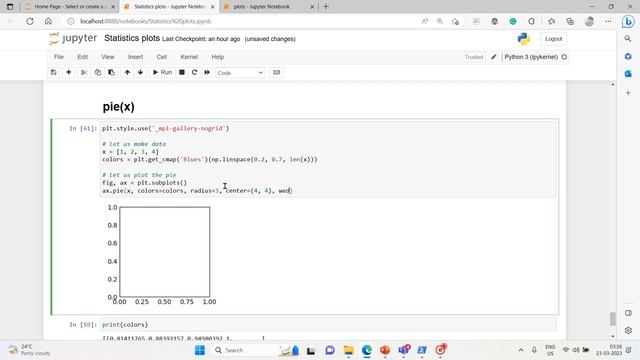Screen dimensions: 640x360
Task: Click the empty plot output image
Action: click(162, 255)
